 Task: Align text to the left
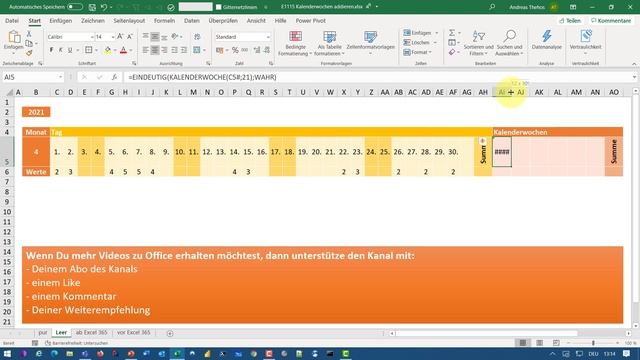pos(146,50)
